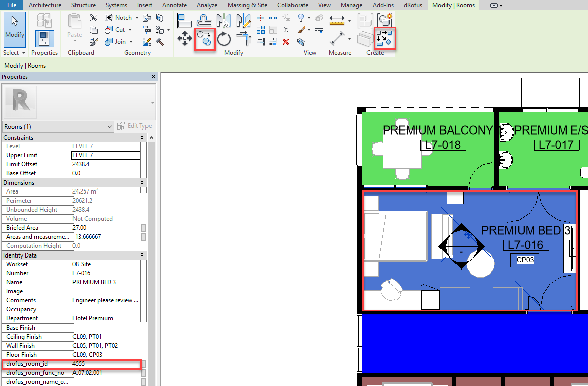Select the Trim/Extend to Corner tool
Image resolution: width=588 pixels, height=386 pixels.
pos(244,39)
